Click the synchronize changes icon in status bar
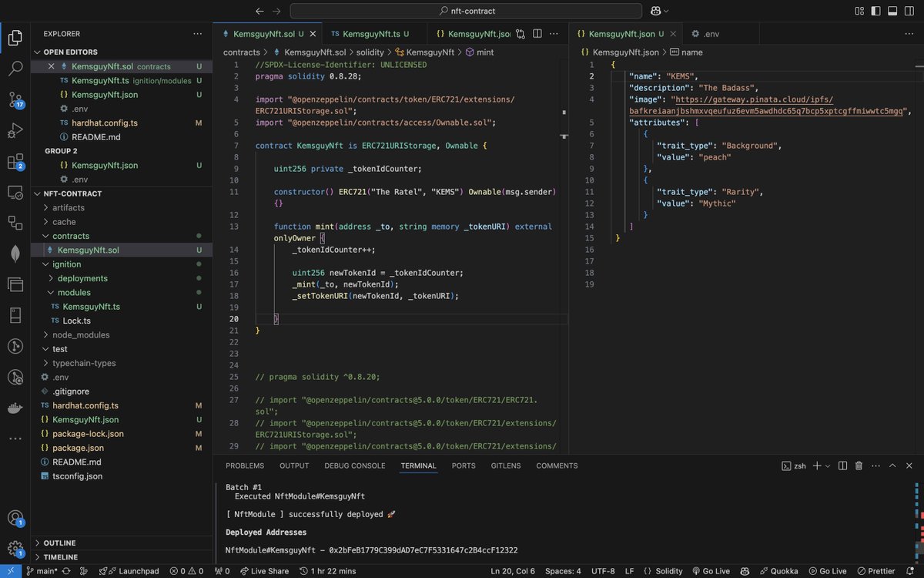This screenshot has width=924, height=578. 65,571
